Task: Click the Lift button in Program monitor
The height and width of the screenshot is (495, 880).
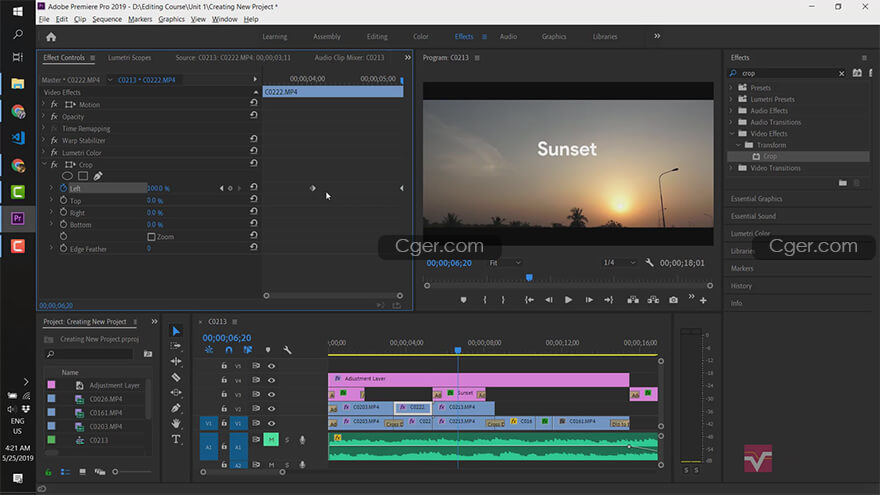Action: click(633, 300)
